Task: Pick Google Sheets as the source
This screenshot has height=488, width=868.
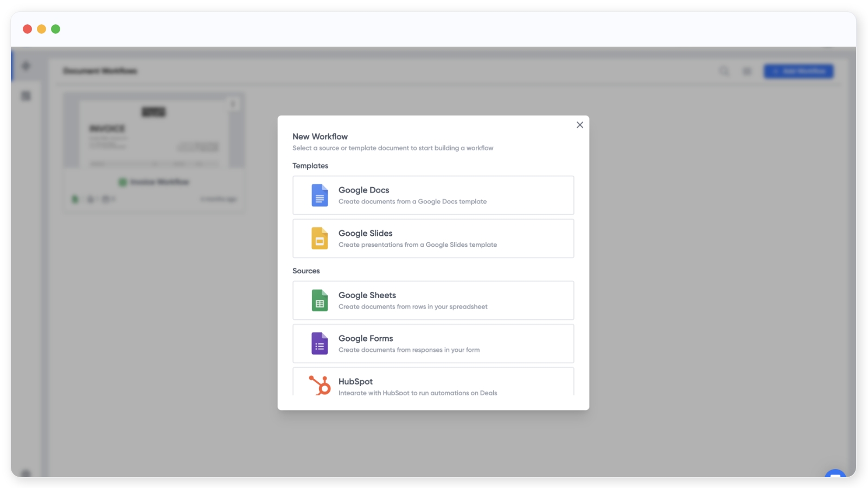Action: [433, 300]
